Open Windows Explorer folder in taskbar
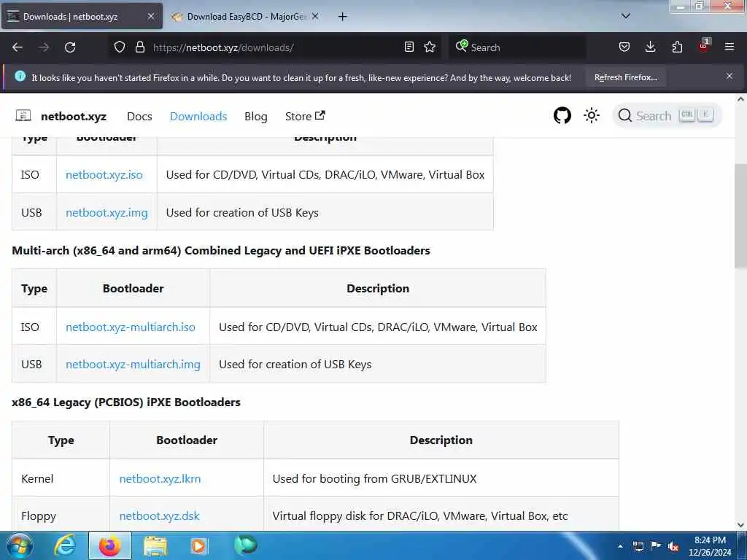Screen dimensions: 747x560 click(155, 547)
